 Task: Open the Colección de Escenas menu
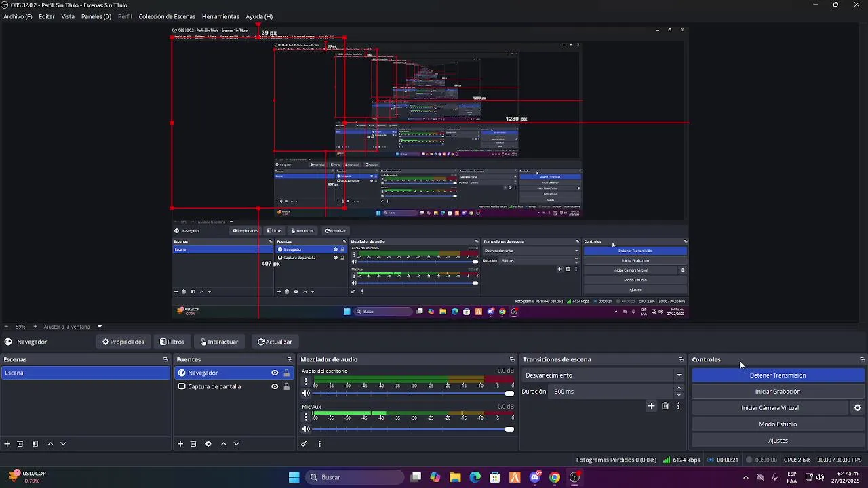[167, 16]
